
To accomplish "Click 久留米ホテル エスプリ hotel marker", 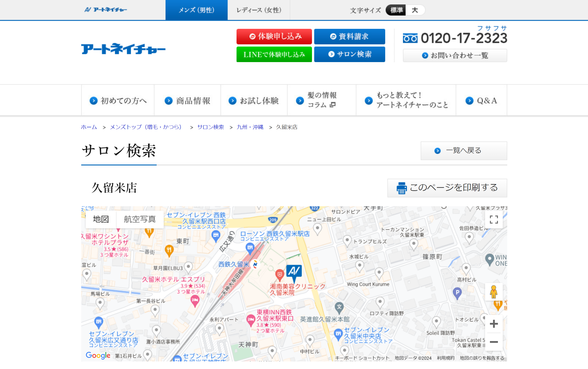I will coord(195,301).
